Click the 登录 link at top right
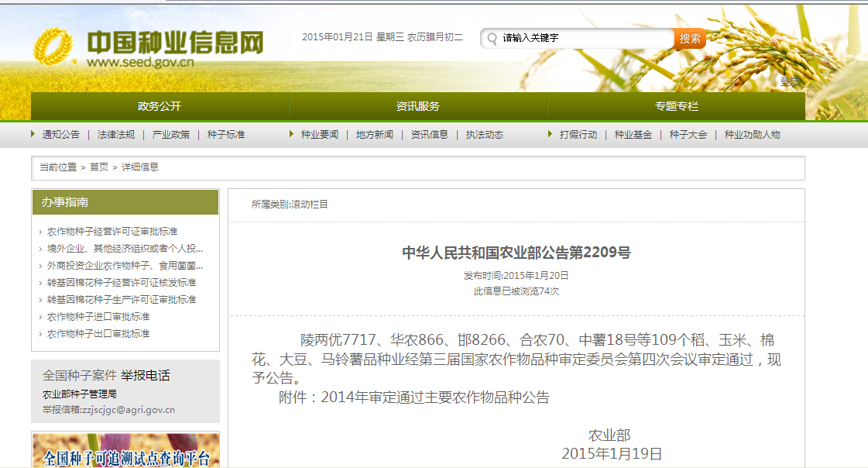 click(x=789, y=81)
